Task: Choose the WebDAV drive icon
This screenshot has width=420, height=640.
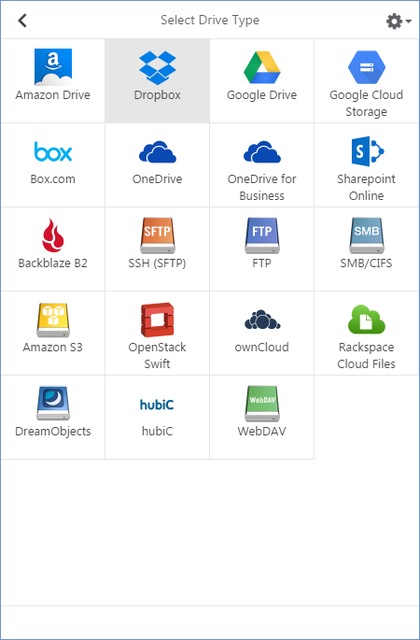Action: coord(262,404)
